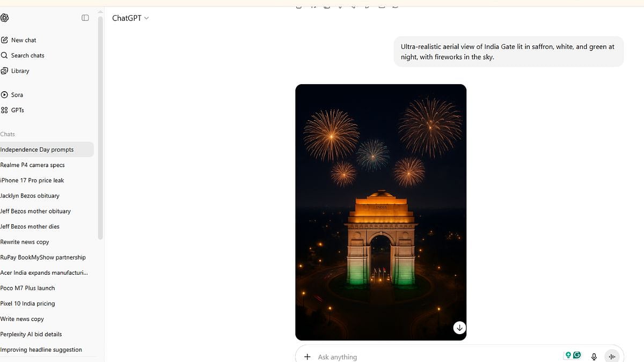Click the green Grammarly extension icon

click(577, 355)
